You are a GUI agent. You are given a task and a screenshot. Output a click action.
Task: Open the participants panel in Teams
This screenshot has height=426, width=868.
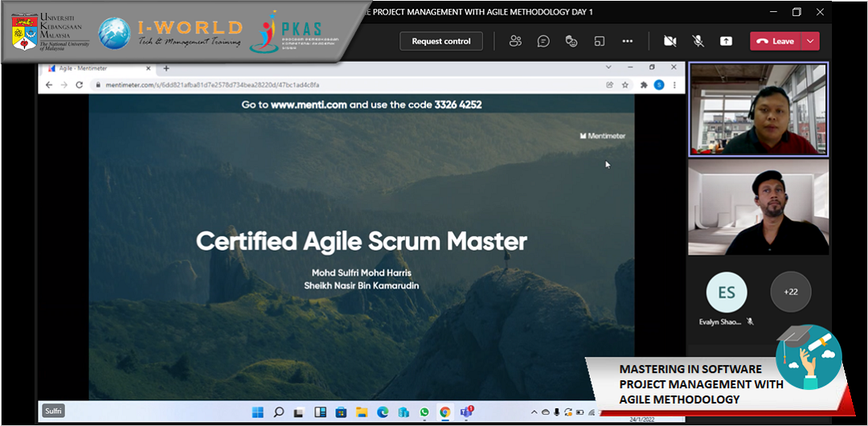tap(515, 41)
